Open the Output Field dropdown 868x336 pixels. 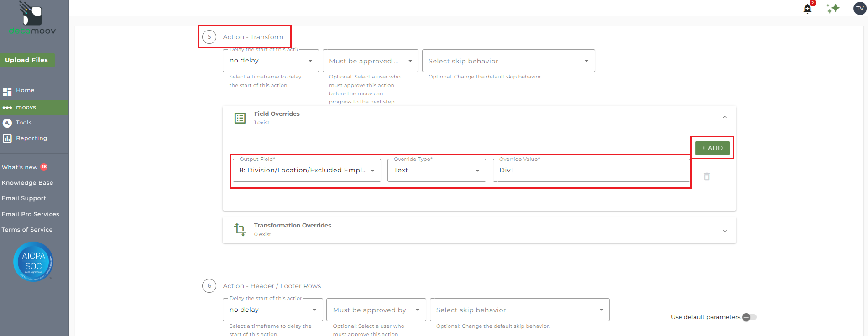click(x=307, y=171)
